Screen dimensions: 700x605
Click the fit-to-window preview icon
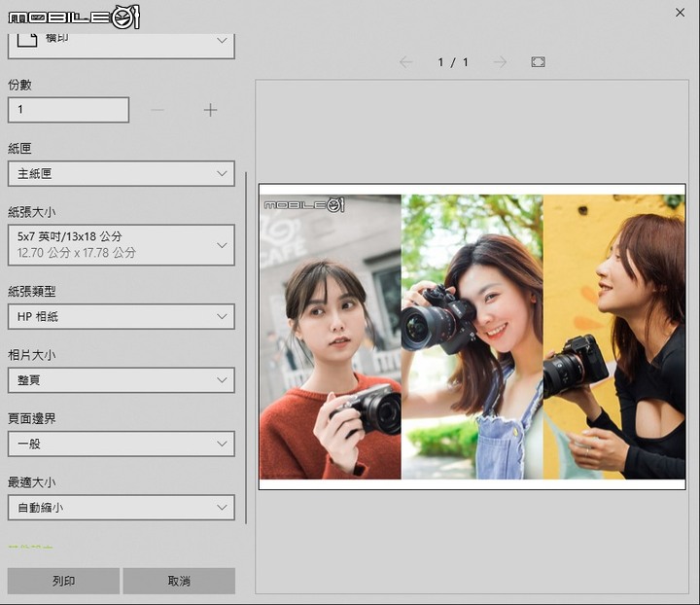(x=539, y=62)
